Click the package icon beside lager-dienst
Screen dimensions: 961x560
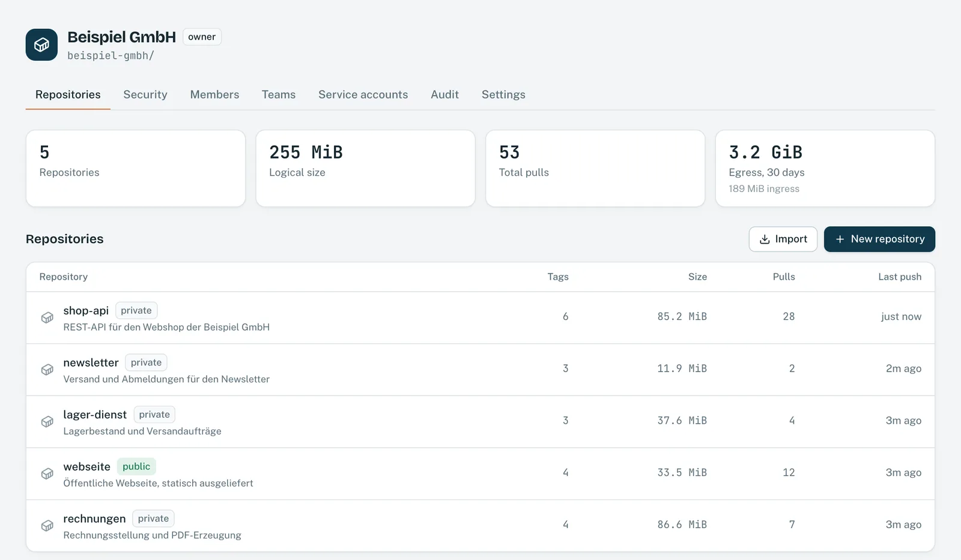pyautogui.click(x=47, y=422)
